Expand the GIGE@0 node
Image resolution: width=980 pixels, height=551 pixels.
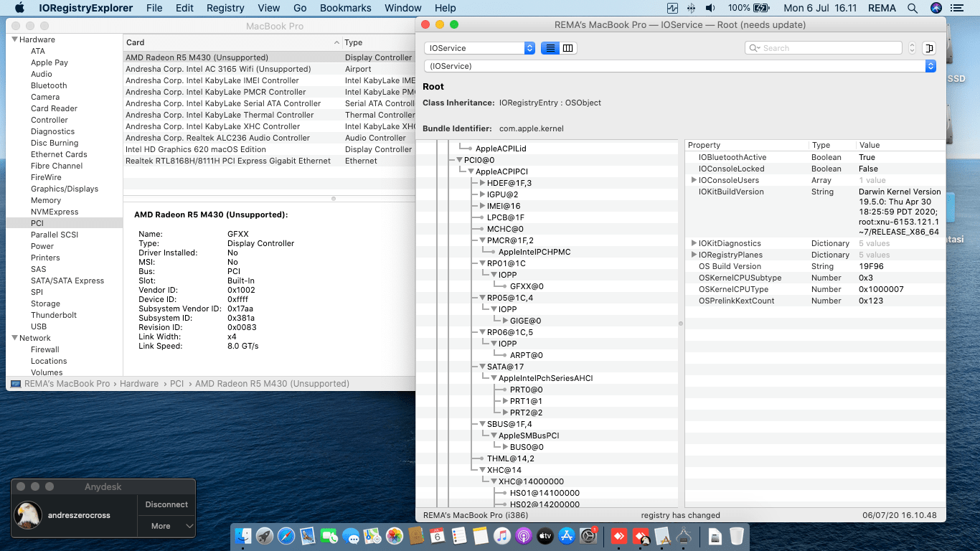506,321
